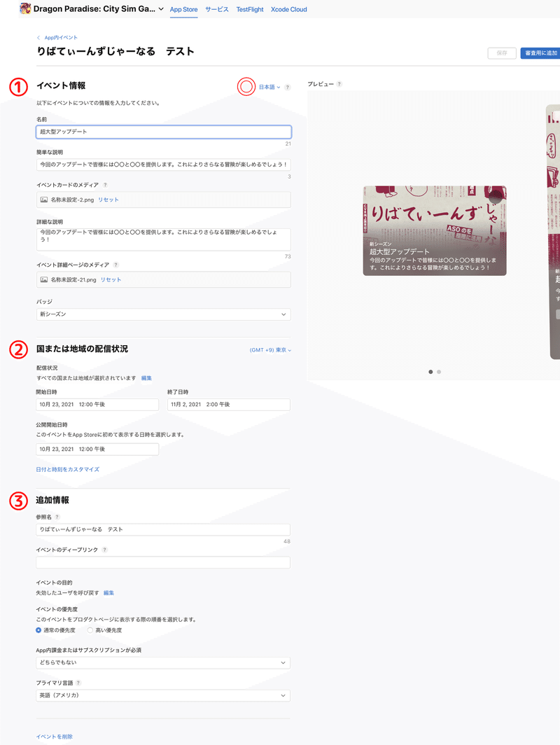Go to the TestFlight tab
The width and height of the screenshot is (560, 745).
[x=250, y=10]
